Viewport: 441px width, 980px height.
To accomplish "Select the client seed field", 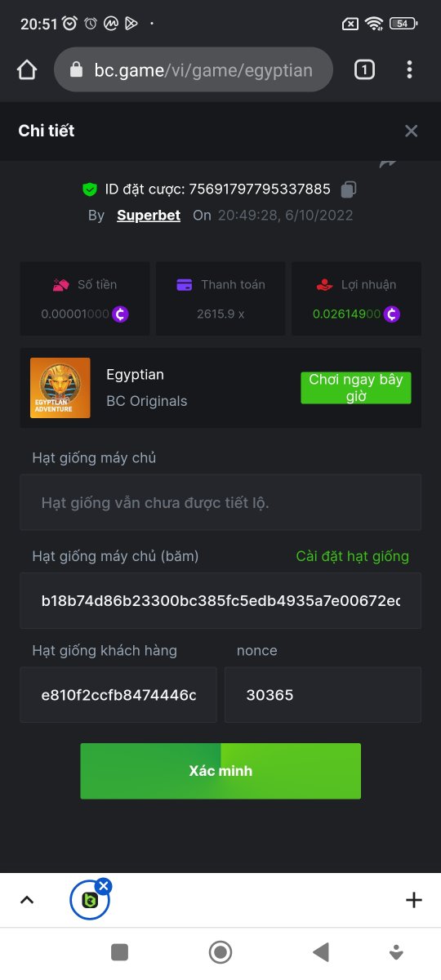I will pyautogui.click(x=118, y=695).
